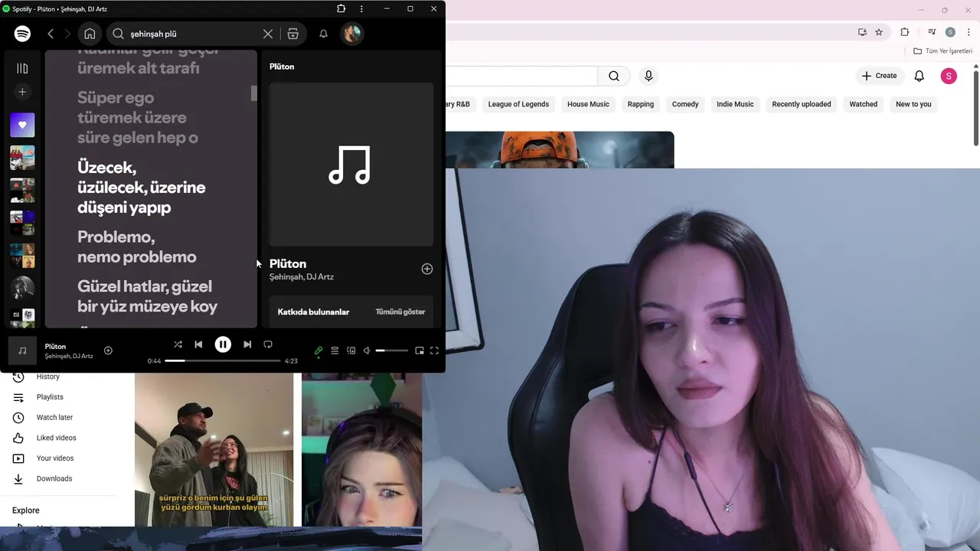Select the Comedy chip
Viewport: 980px width, 551px height.
(x=685, y=104)
